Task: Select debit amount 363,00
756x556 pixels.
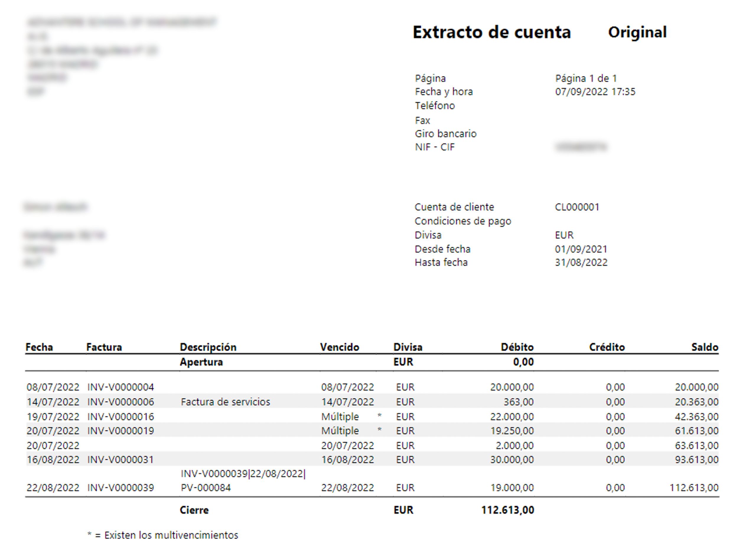Action: (x=519, y=402)
